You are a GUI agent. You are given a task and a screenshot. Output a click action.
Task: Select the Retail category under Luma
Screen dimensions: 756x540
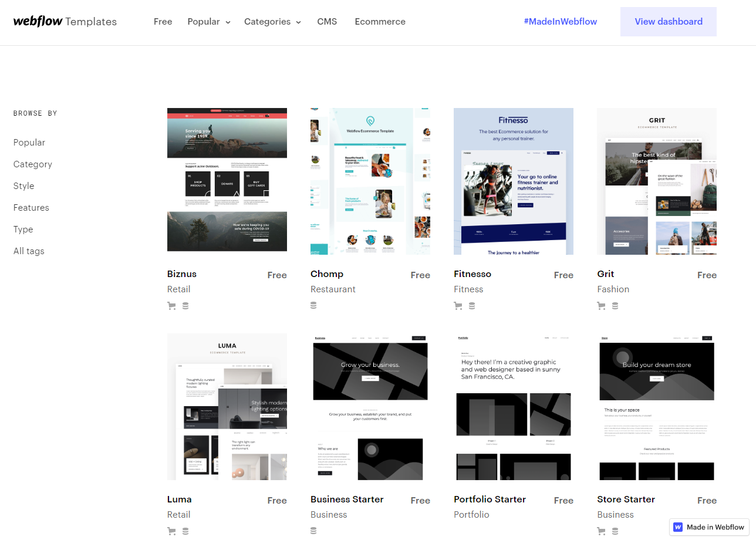(179, 515)
